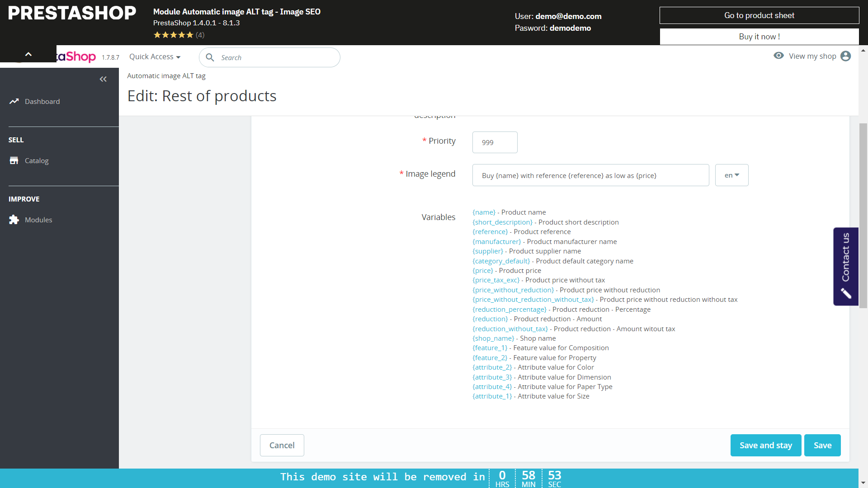Click the Save and stay button

coord(765,445)
